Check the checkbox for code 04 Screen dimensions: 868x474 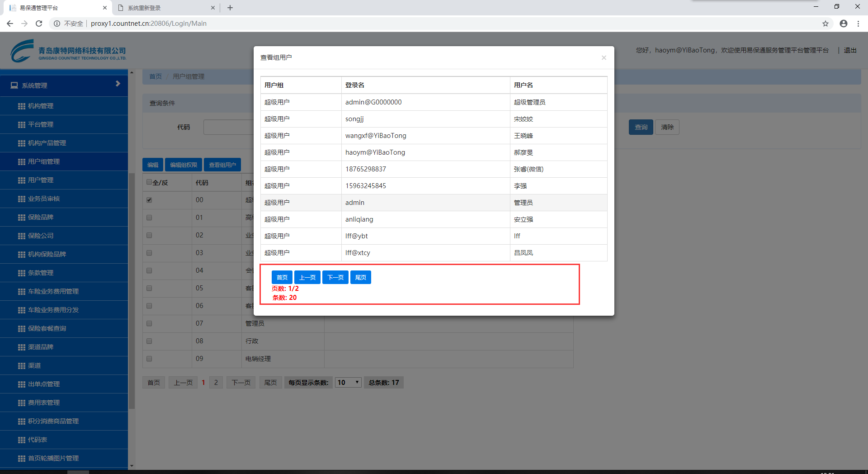(149, 270)
